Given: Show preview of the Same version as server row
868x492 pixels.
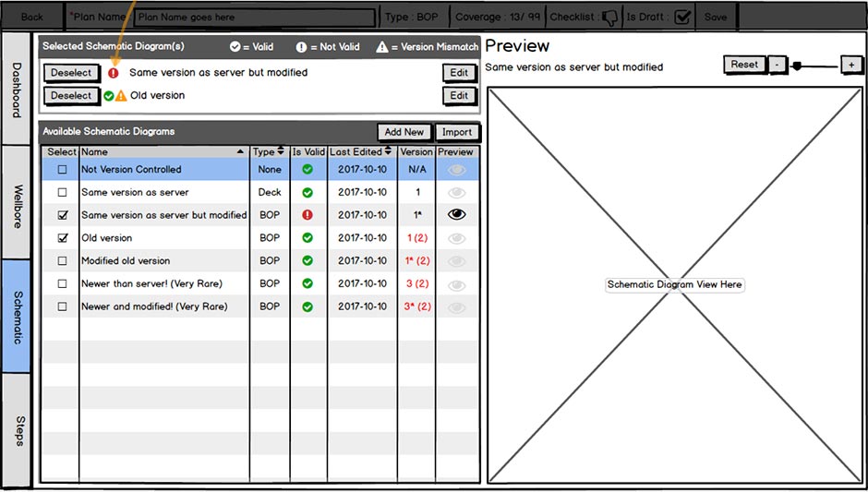Looking at the screenshot, I should click(x=456, y=193).
